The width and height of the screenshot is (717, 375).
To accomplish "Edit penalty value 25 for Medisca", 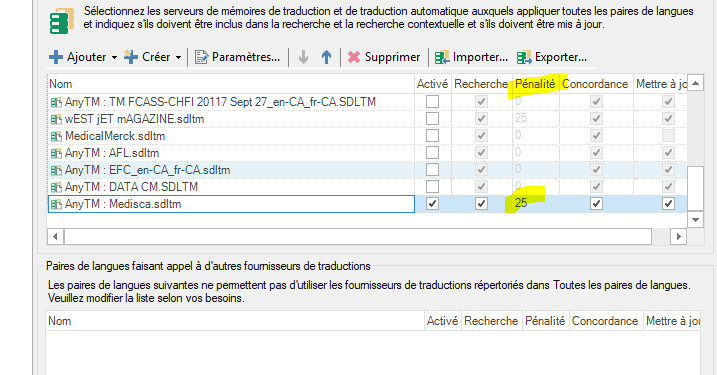I will tap(521, 203).
